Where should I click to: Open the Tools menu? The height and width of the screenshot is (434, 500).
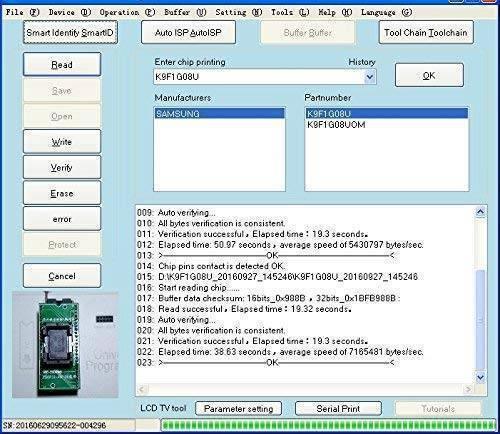coord(290,12)
